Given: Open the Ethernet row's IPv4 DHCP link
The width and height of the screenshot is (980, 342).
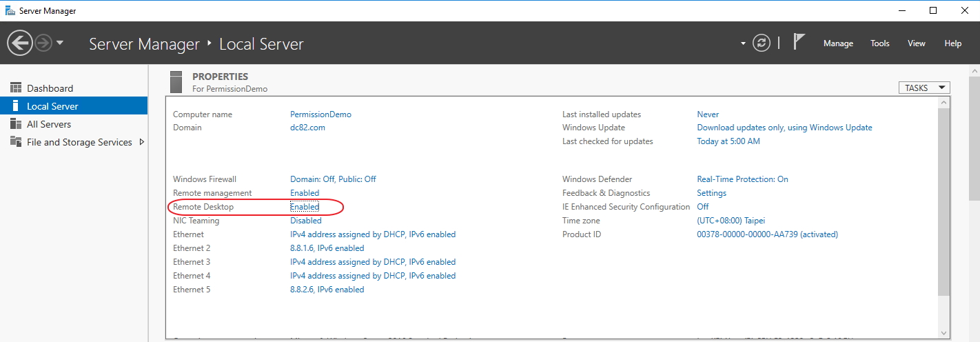Looking at the screenshot, I should coord(373,234).
